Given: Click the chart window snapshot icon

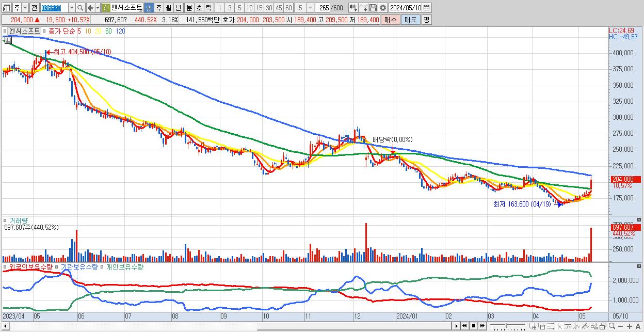Looking at the screenshot, I should click(603, 326).
